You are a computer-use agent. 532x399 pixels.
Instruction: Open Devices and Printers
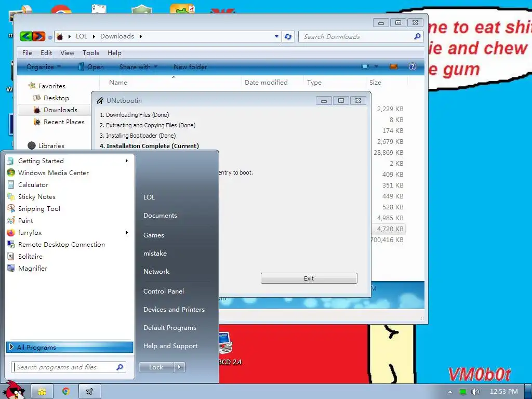tap(174, 310)
